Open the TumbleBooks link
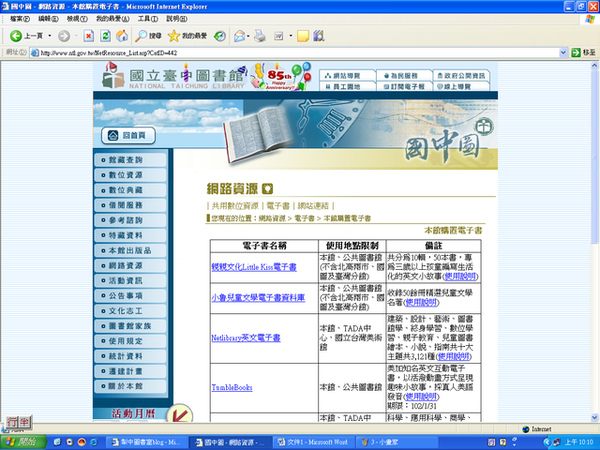The image size is (600, 450). click(x=232, y=388)
